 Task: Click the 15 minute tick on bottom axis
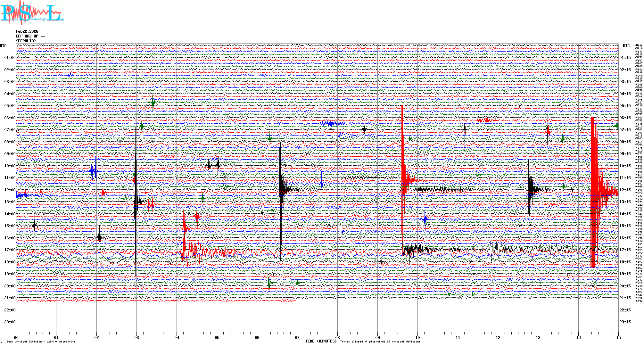pos(618,337)
